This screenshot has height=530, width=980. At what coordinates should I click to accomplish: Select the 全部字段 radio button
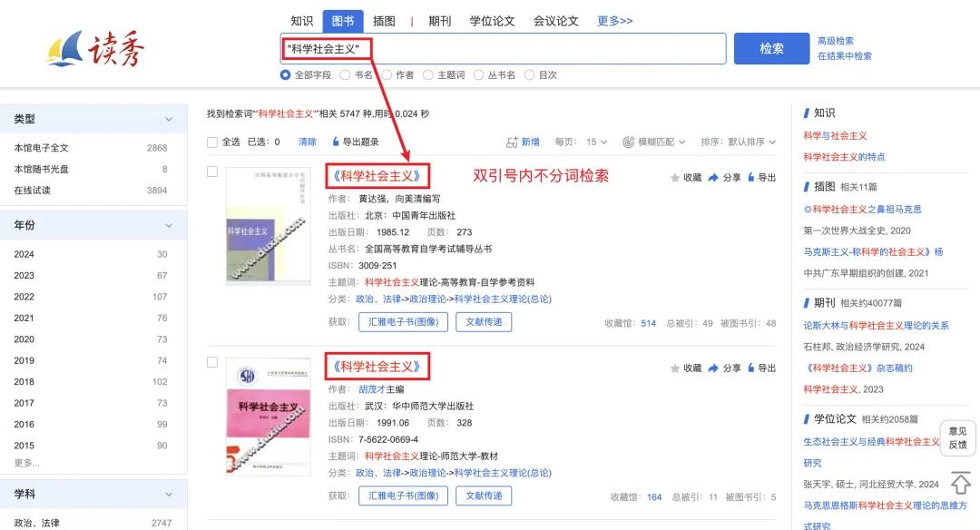click(286, 75)
